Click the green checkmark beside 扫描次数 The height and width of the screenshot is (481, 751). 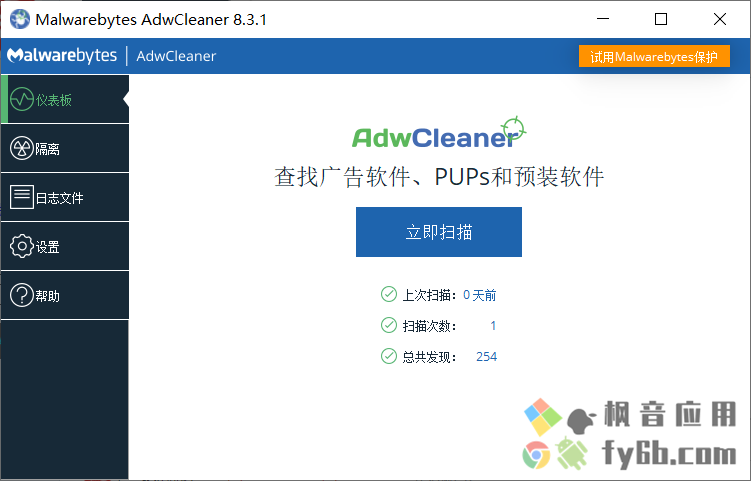pyautogui.click(x=388, y=325)
